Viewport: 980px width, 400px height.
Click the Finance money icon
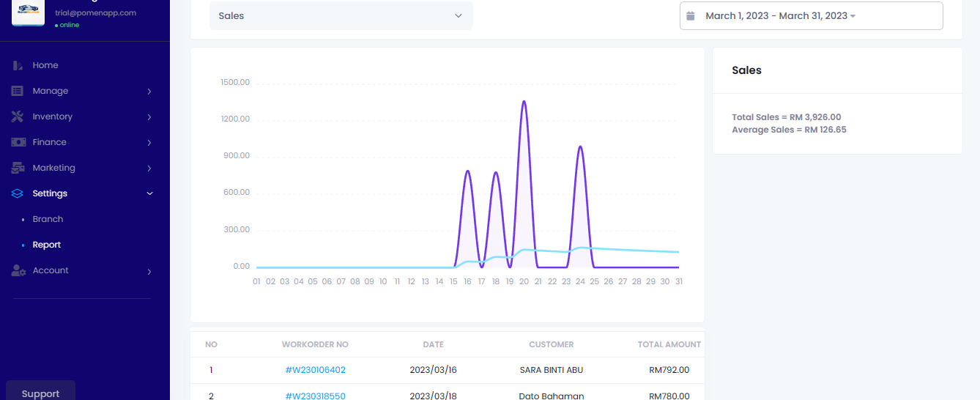pyautogui.click(x=18, y=142)
